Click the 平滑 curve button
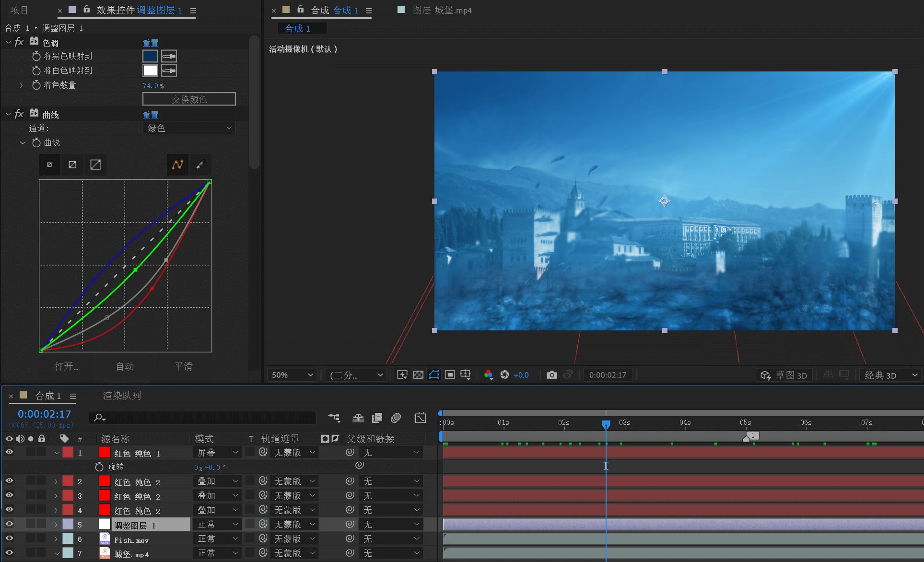924x562 pixels. (184, 366)
